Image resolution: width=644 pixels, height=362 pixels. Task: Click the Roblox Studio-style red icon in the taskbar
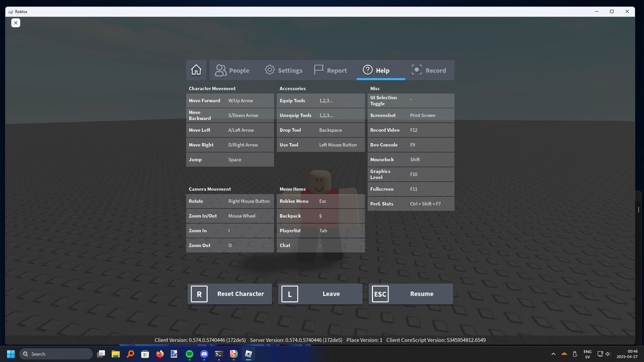pos(233,354)
